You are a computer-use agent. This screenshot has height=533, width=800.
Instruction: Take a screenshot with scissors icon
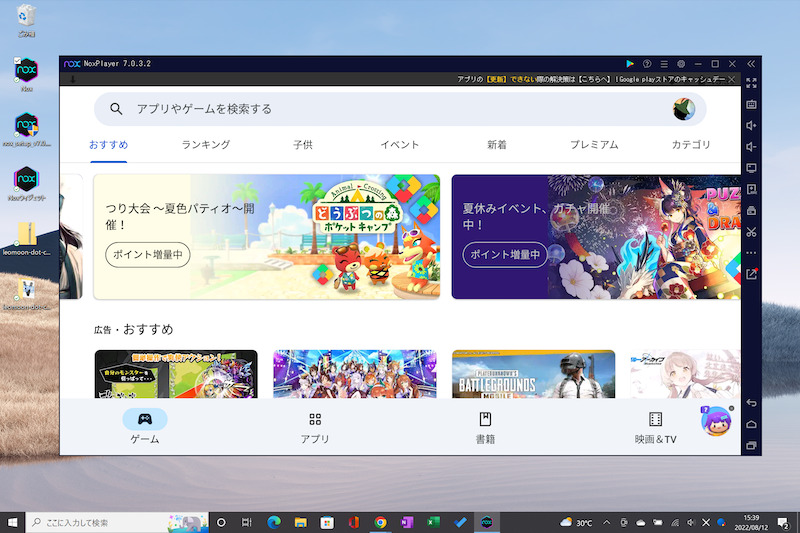(751, 231)
